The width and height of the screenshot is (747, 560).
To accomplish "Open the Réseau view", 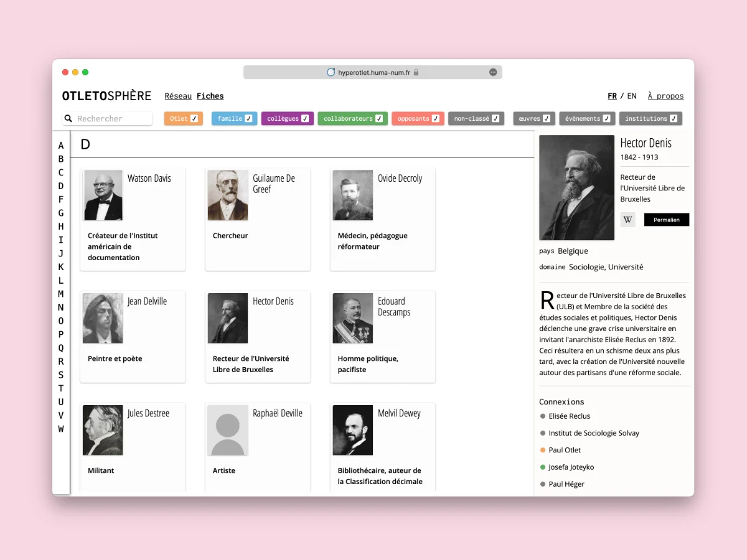I will pyautogui.click(x=178, y=96).
